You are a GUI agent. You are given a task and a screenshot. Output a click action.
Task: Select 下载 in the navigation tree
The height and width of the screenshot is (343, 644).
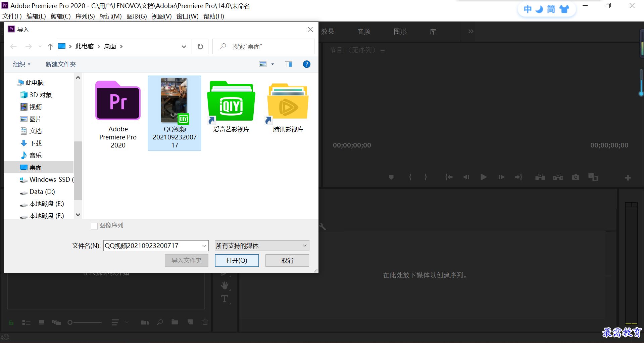click(31, 143)
